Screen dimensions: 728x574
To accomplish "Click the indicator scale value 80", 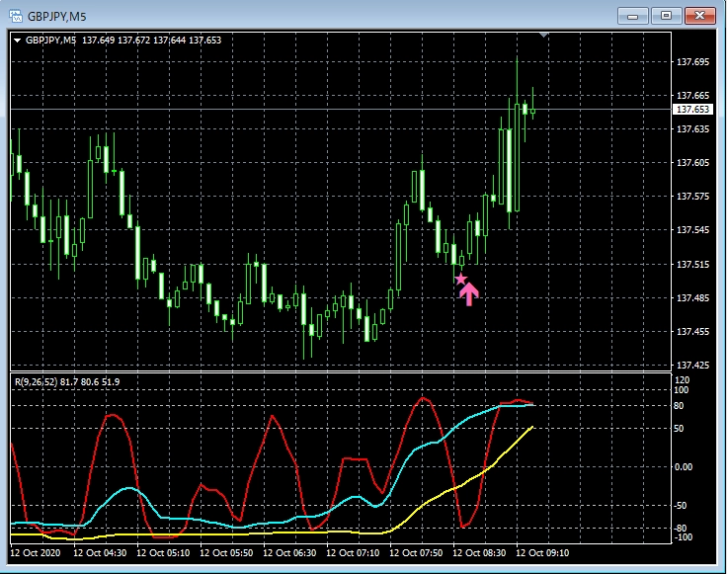I will 680,404.
